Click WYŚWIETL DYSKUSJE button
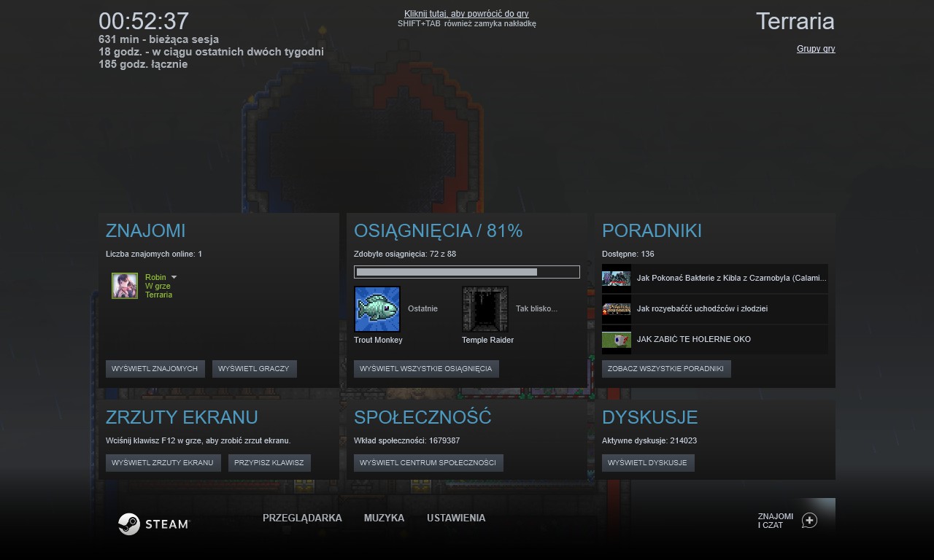Viewport: 934px width, 560px height. (x=648, y=463)
